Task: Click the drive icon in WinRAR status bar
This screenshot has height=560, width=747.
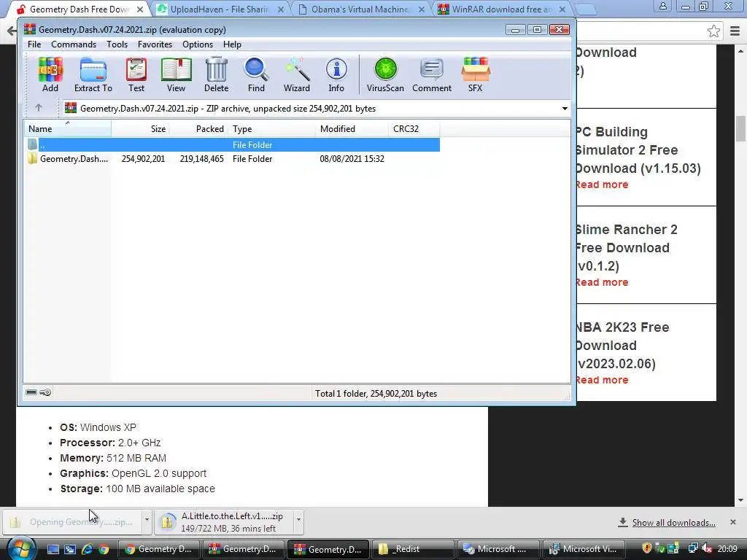Action: pyautogui.click(x=31, y=392)
